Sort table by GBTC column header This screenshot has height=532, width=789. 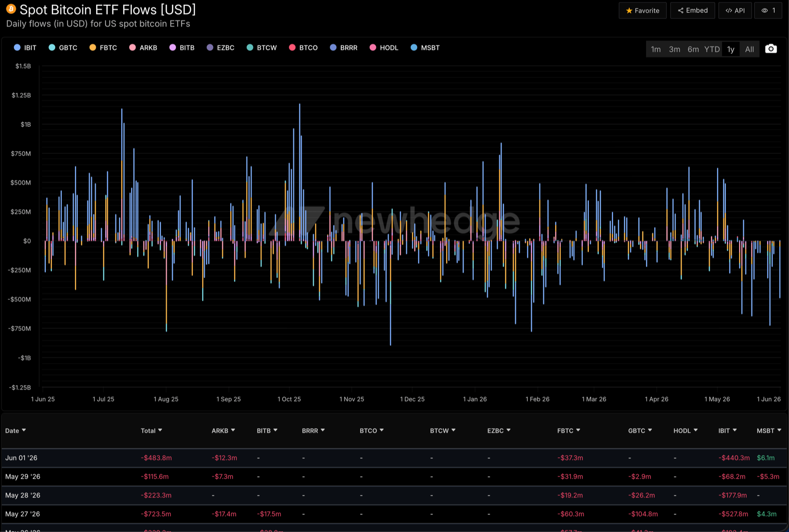(640, 431)
